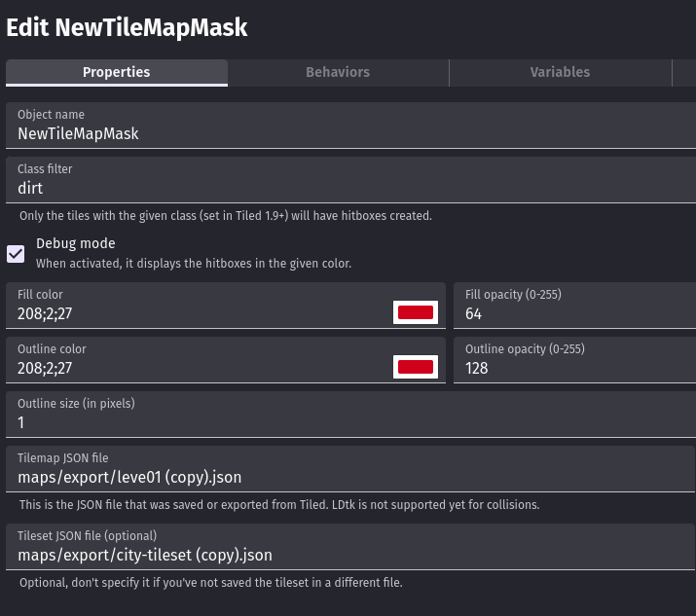Click the Outline opacity field
The height and width of the screenshot is (616, 696).
575,360
